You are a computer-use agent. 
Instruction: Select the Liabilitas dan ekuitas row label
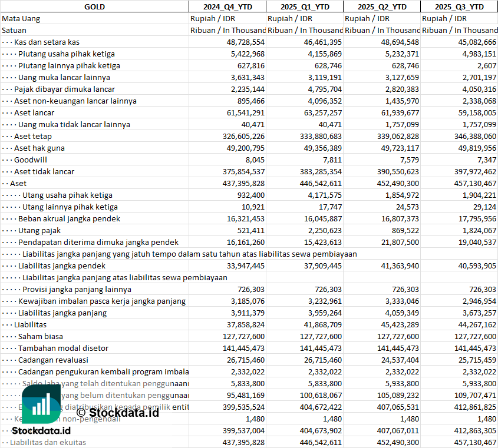click(48, 442)
